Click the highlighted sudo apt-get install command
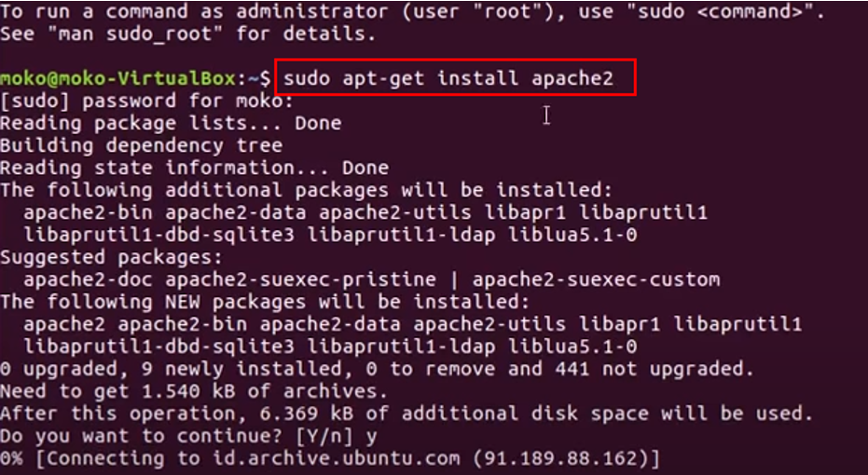This screenshot has height=475, width=868. pos(448,78)
